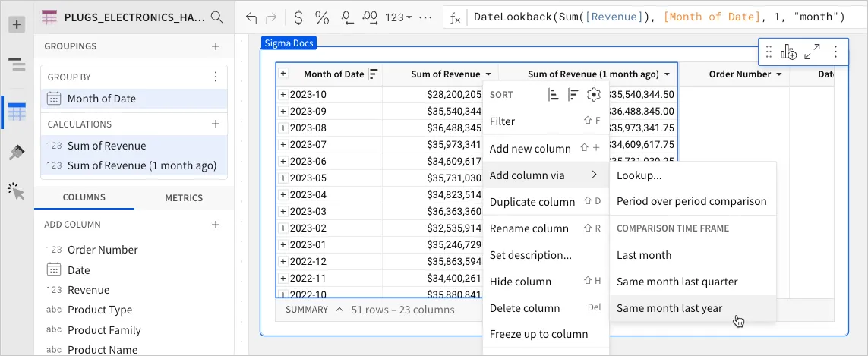Screen dimensions: 868x356
Task: Select Date column in list
Action: [x=79, y=270]
